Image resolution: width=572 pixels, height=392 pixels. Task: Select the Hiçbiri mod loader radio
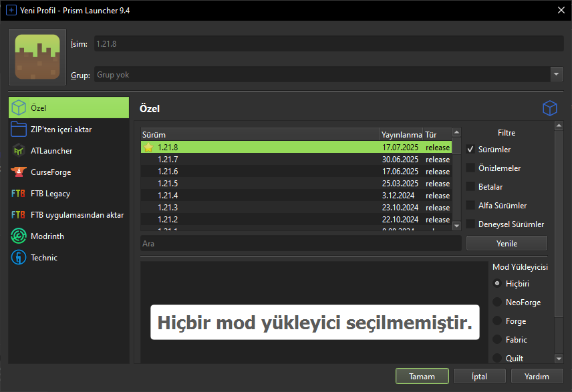click(497, 283)
